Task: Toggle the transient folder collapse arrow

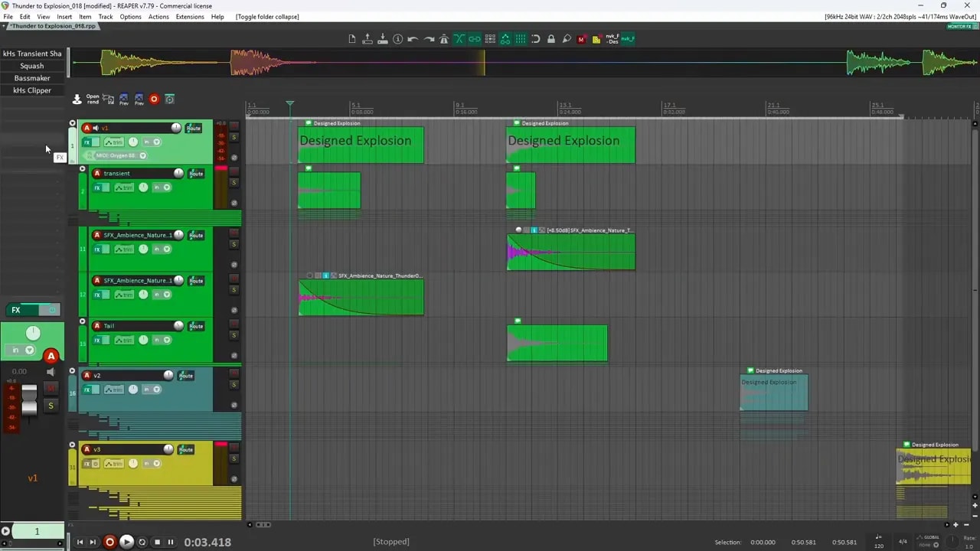Action: (83, 169)
